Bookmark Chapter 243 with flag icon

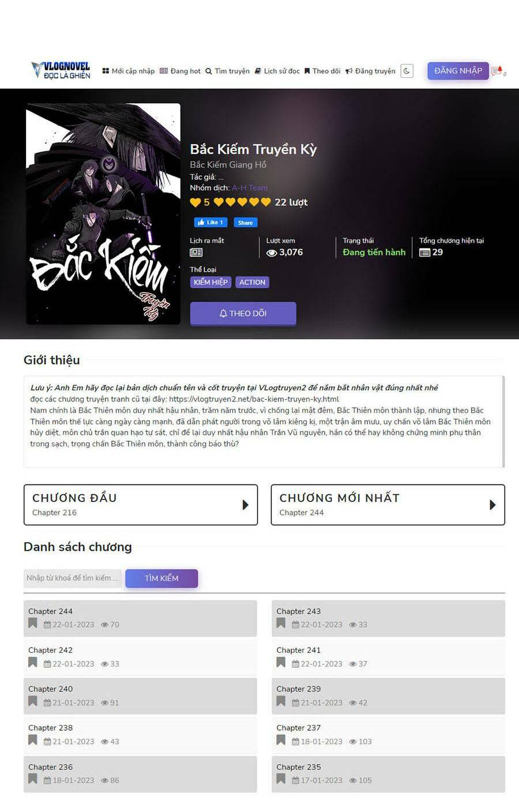(x=281, y=623)
